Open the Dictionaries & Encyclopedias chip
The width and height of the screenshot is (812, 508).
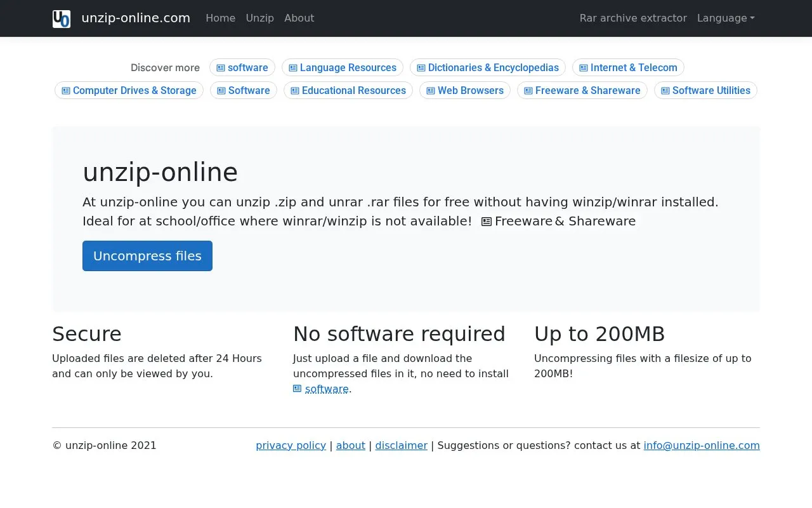pos(488,67)
